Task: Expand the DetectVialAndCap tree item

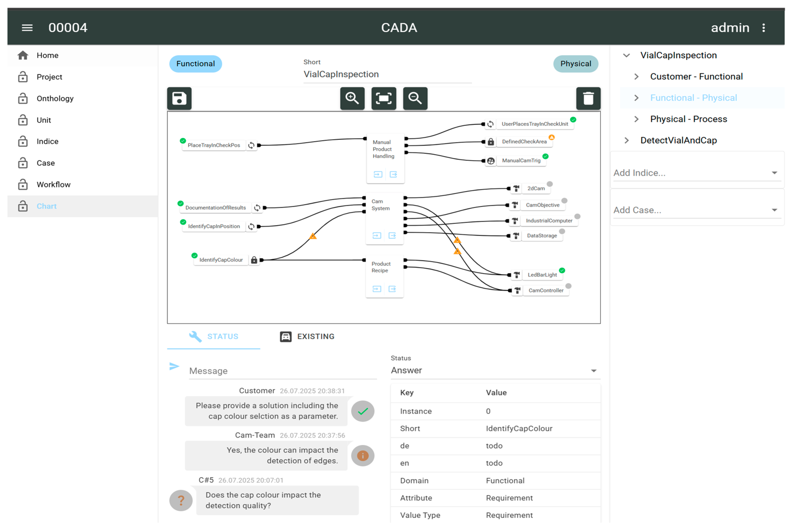Action: pyautogui.click(x=627, y=140)
